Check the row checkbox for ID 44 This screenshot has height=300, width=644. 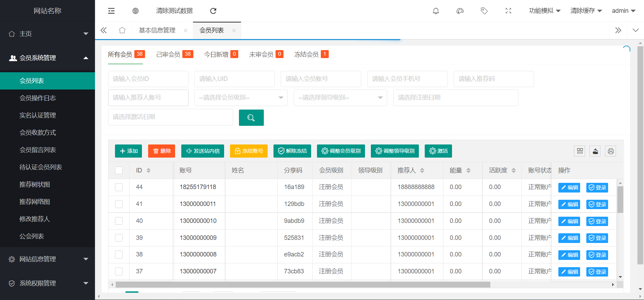pyautogui.click(x=119, y=187)
